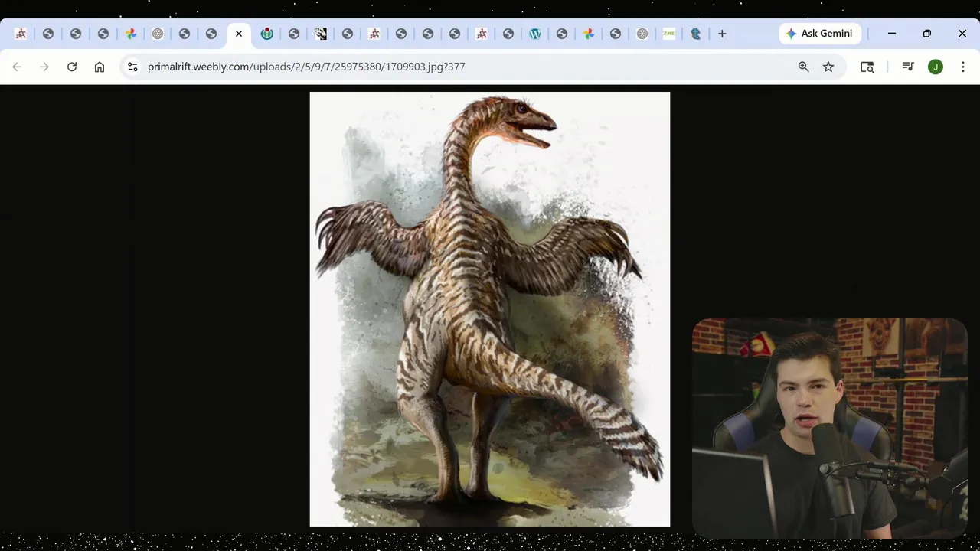980x551 pixels.
Task: Click the Ask Gemini button
Action: [820, 34]
